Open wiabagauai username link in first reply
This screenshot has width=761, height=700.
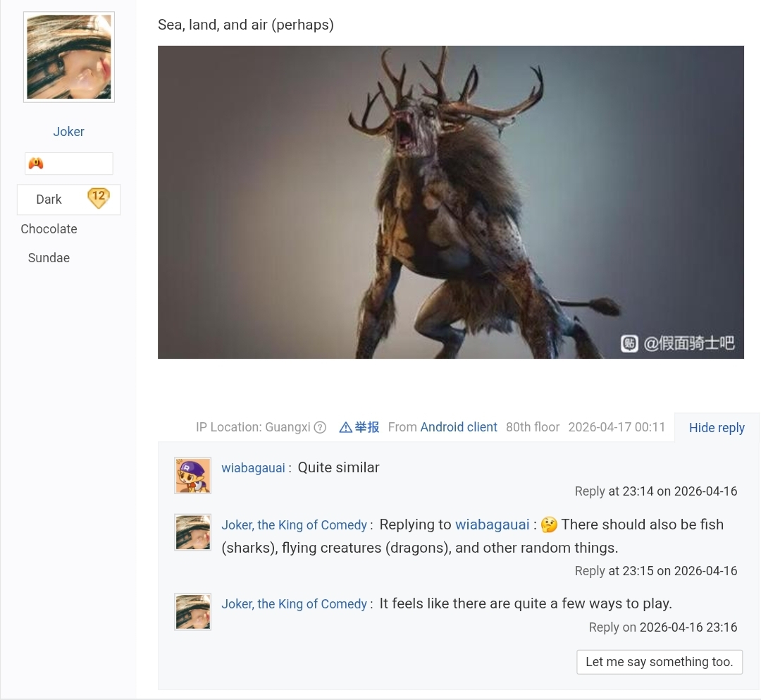[254, 468]
